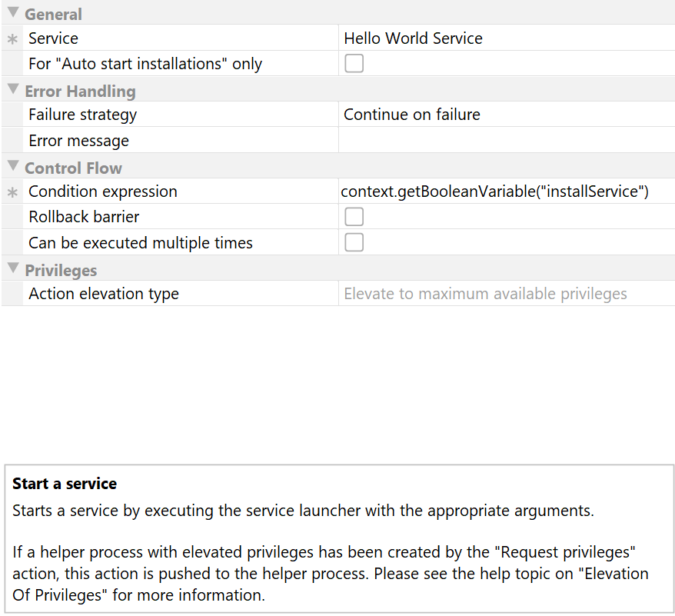Edit the Condition expression value field
This screenshot has height=616, width=675.
coord(507,191)
